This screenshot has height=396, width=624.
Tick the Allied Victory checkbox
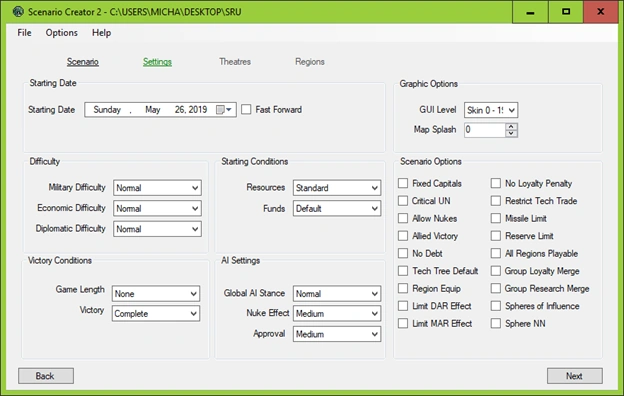pyautogui.click(x=403, y=236)
